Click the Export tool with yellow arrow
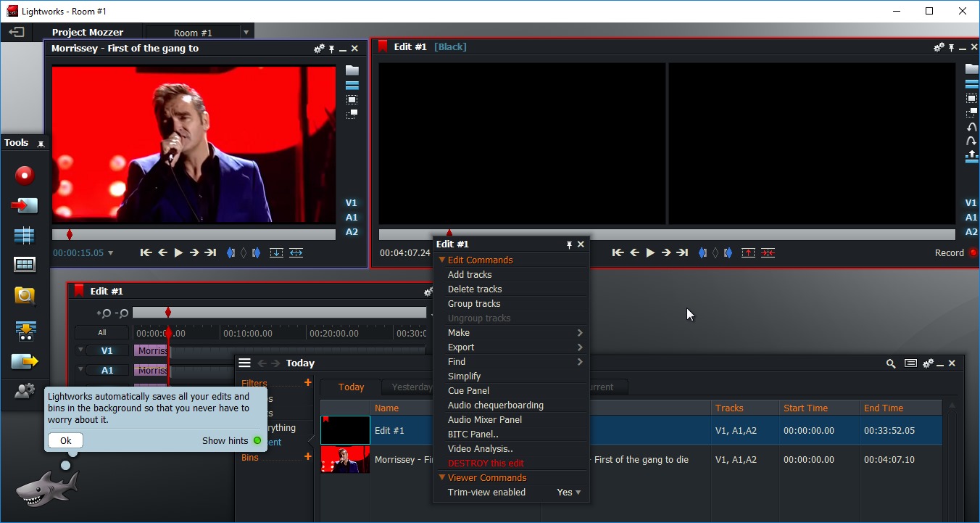Screen dimensions: 980x523 25,361
